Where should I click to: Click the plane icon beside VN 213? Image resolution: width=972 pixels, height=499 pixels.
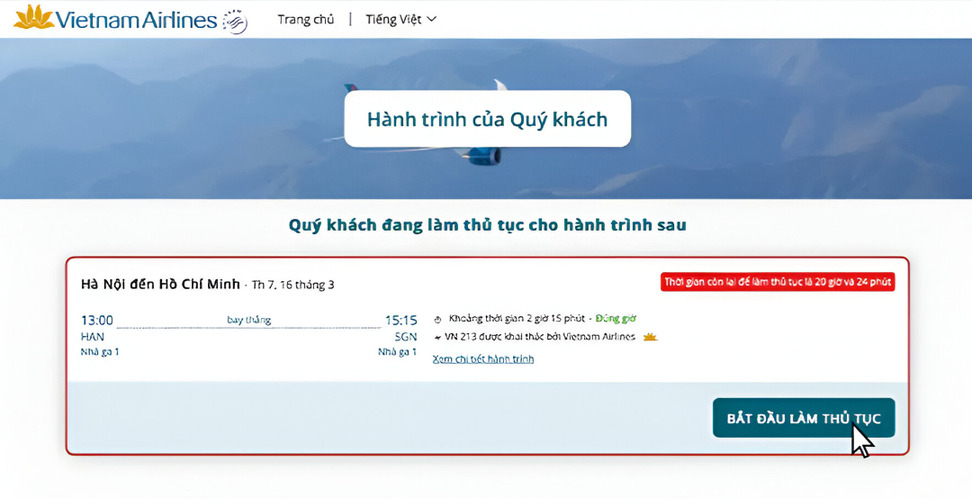tap(438, 337)
